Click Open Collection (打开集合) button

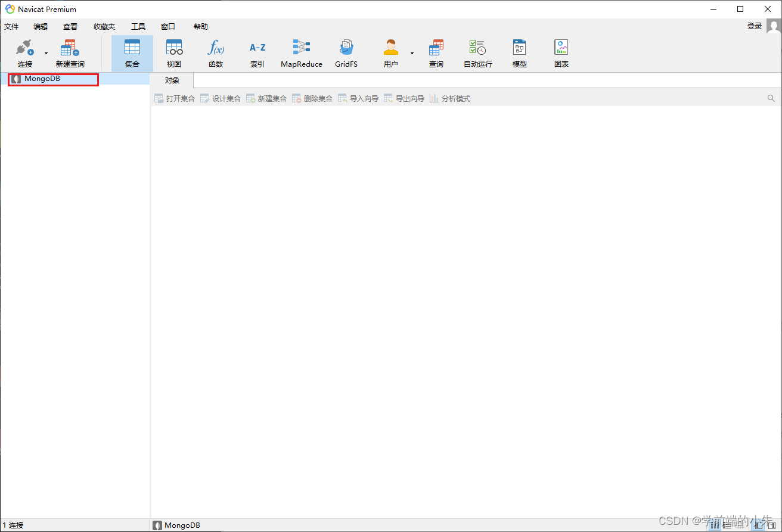coord(175,99)
